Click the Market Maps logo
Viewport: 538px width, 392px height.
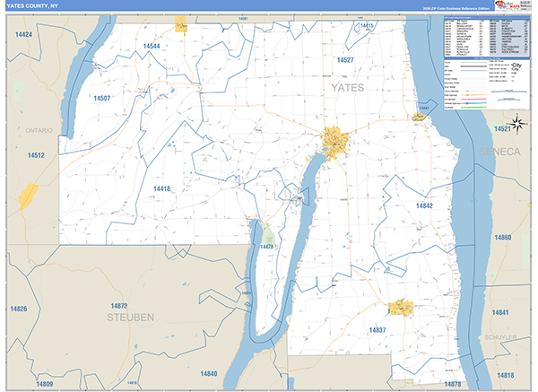click(x=508, y=6)
